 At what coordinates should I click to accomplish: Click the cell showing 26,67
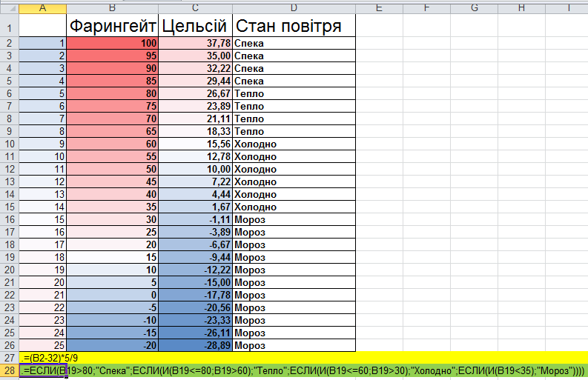point(195,93)
